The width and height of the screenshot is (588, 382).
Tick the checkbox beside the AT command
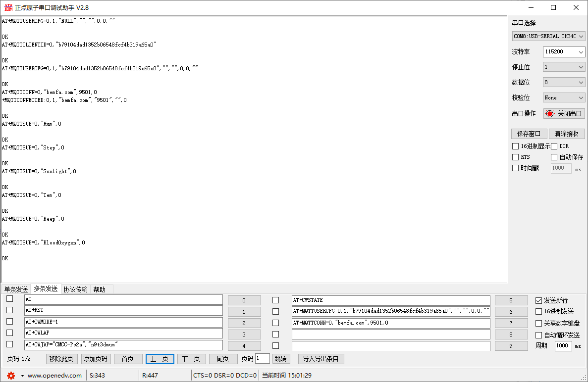pos(10,299)
